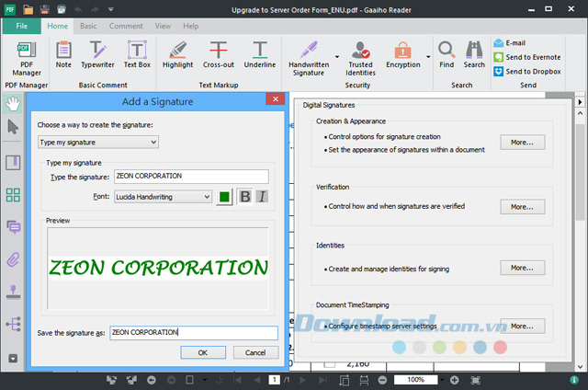This screenshot has height=390, width=588.
Task: Send document via E-mail
Action: (510, 43)
